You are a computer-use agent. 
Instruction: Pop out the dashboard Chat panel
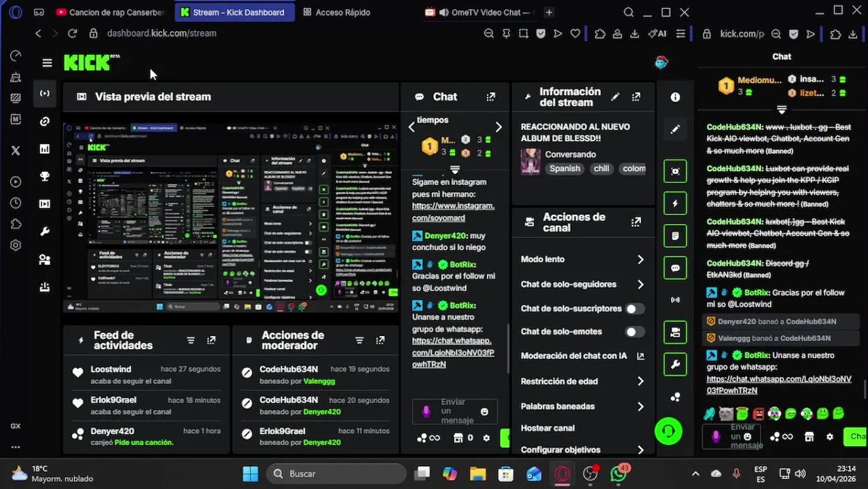pos(491,97)
